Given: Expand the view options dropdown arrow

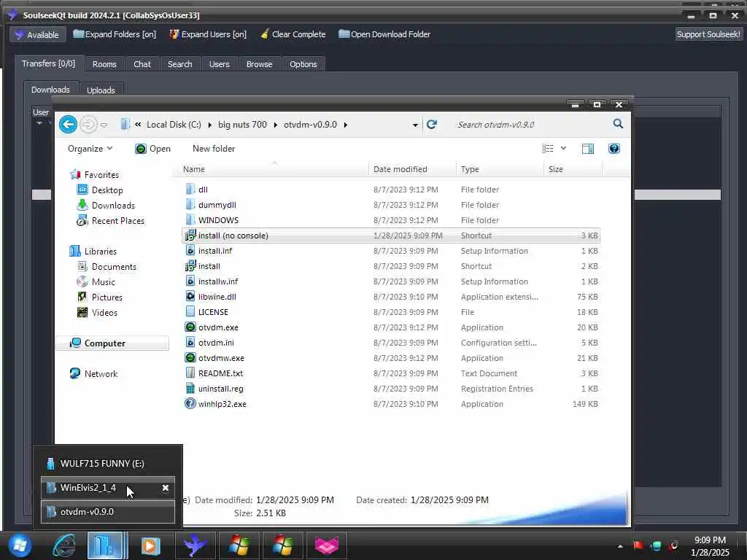Looking at the screenshot, I should pos(564,149).
